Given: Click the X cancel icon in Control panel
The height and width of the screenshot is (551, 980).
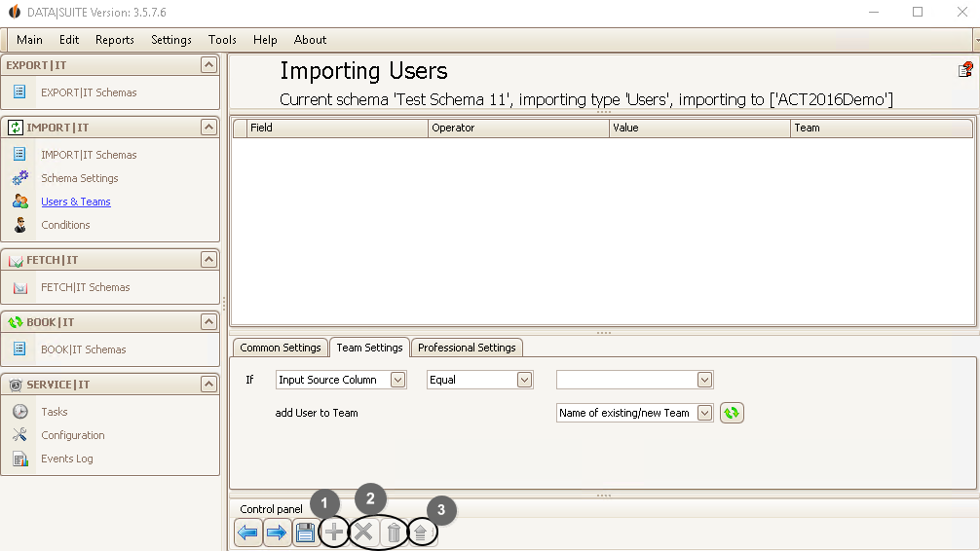Looking at the screenshot, I should (363, 533).
